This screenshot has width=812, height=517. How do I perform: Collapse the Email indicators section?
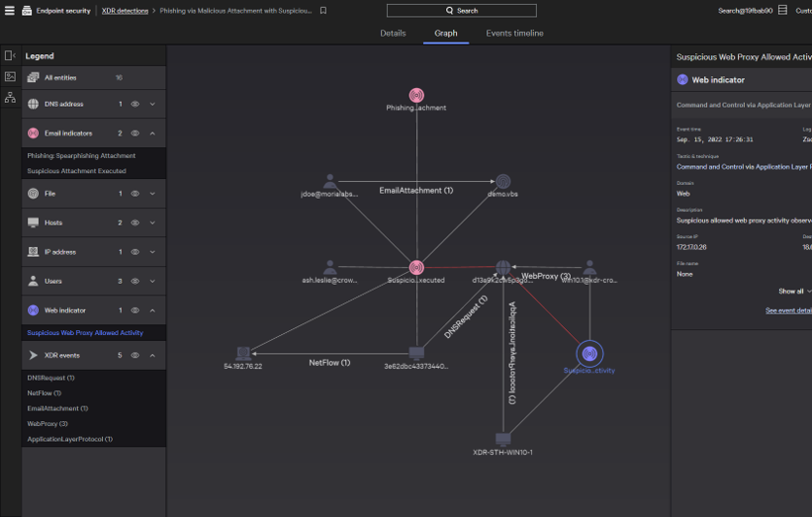pos(152,133)
